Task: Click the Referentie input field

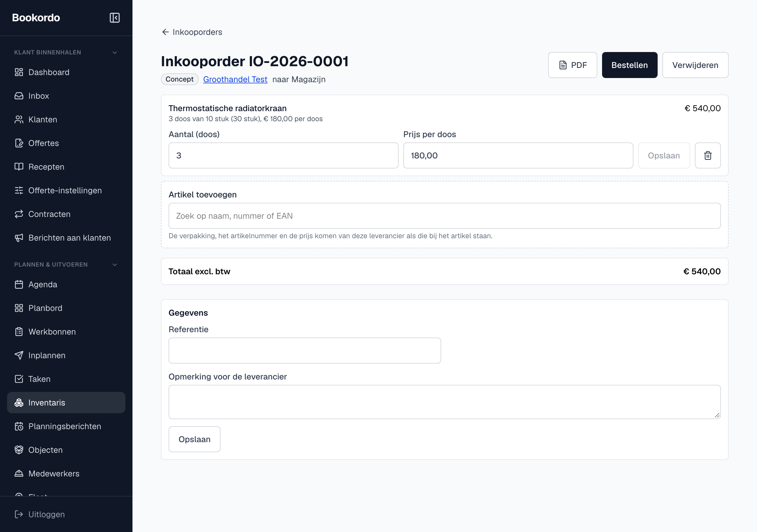Action: click(305, 351)
